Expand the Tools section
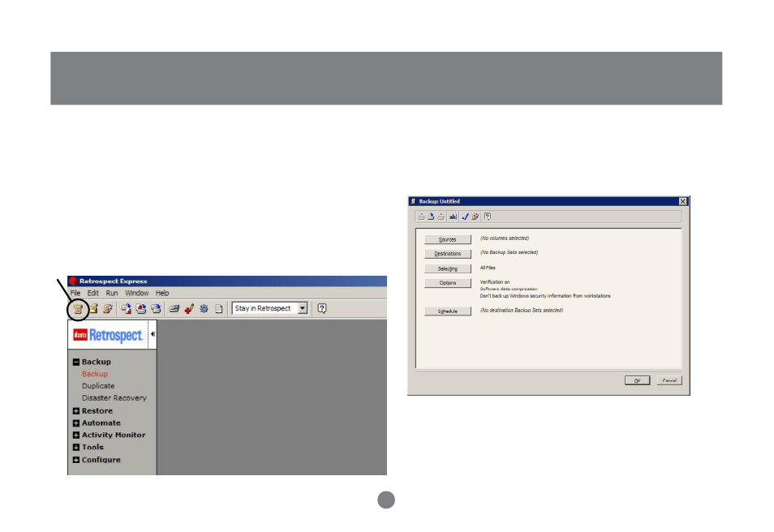774x532 pixels. click(x=76, y=448)
